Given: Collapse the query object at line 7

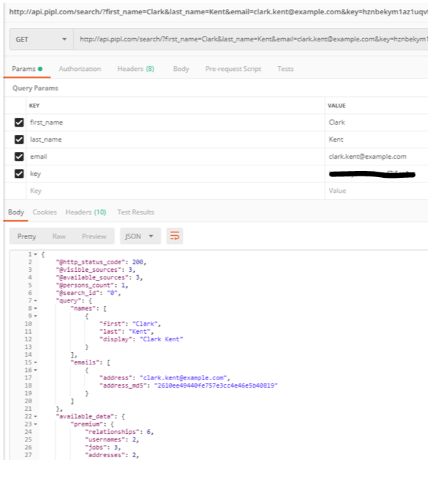Looking at the screenshot, I should (34, 300).
